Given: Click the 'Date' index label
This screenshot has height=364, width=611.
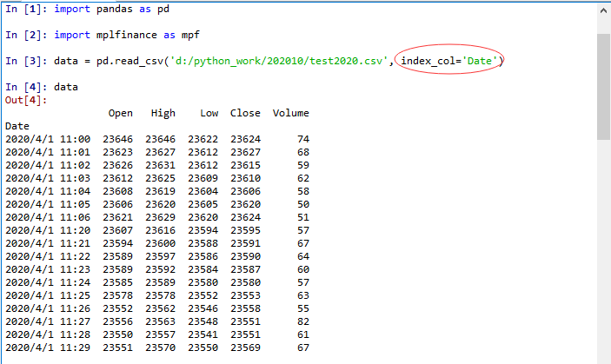Looking at the screenshot, I should click(17, 126).
